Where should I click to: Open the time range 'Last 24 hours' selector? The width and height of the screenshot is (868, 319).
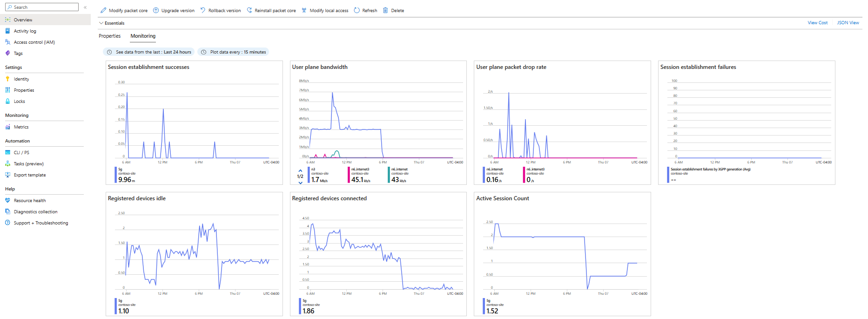149,52
